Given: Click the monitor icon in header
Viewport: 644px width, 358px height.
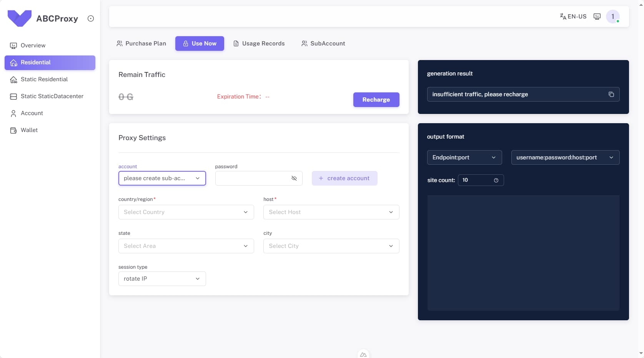Looking at the screenshot, I should [597, 17].
